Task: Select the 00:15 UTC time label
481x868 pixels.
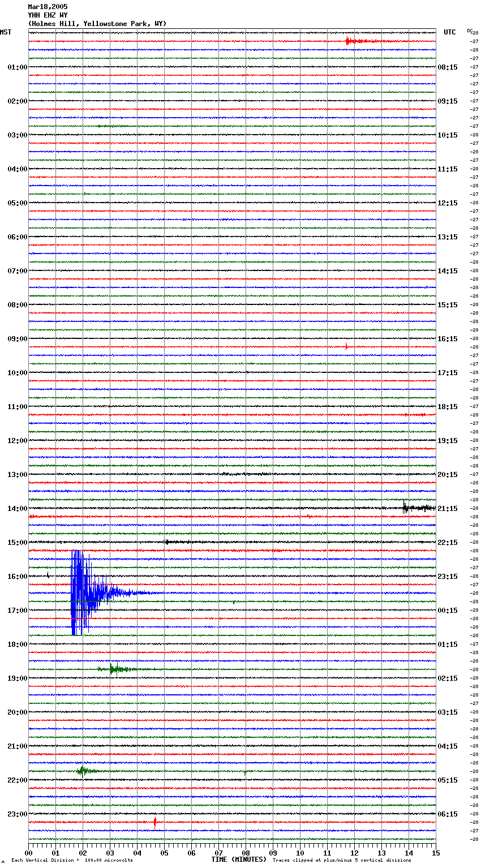Action: (448, 611)
